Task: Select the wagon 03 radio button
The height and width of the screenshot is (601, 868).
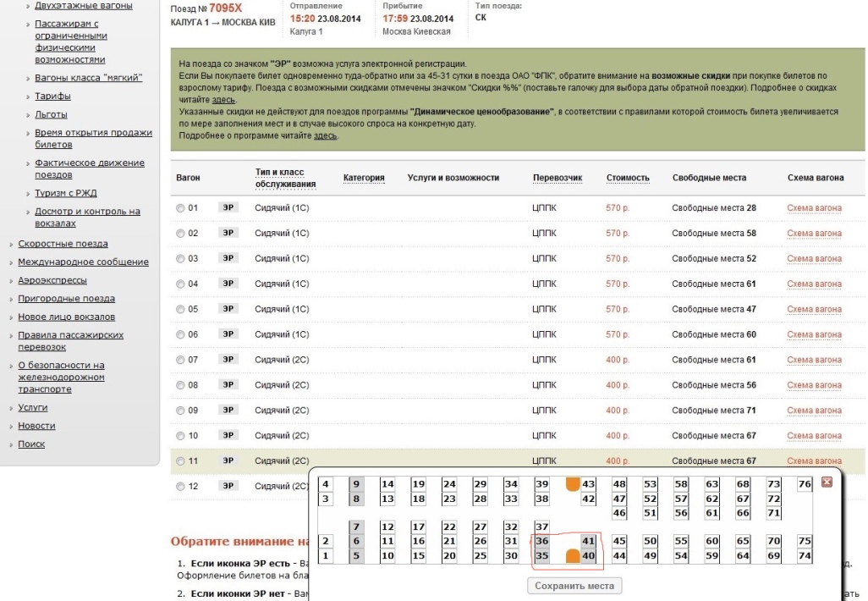Action: click(180, 259)
